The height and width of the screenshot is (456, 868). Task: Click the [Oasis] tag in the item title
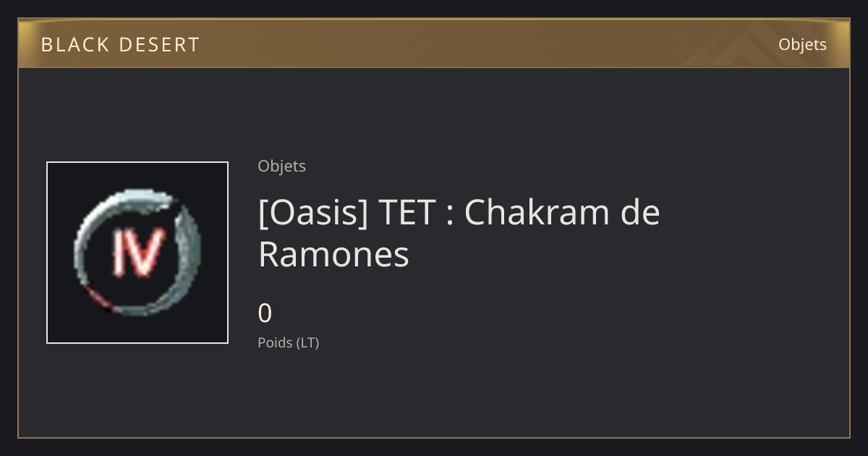[312, 213]
